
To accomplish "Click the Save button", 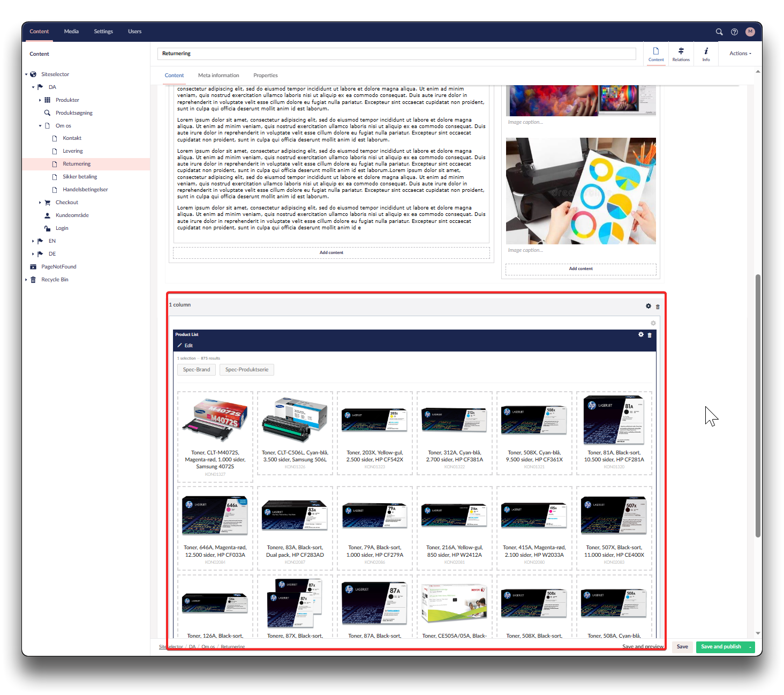I will (682, 647).
